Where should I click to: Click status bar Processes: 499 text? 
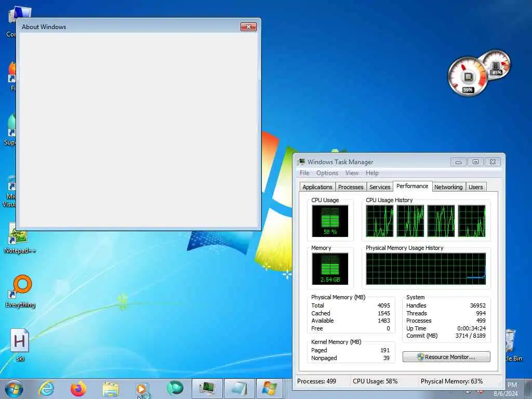coord(316,381)
